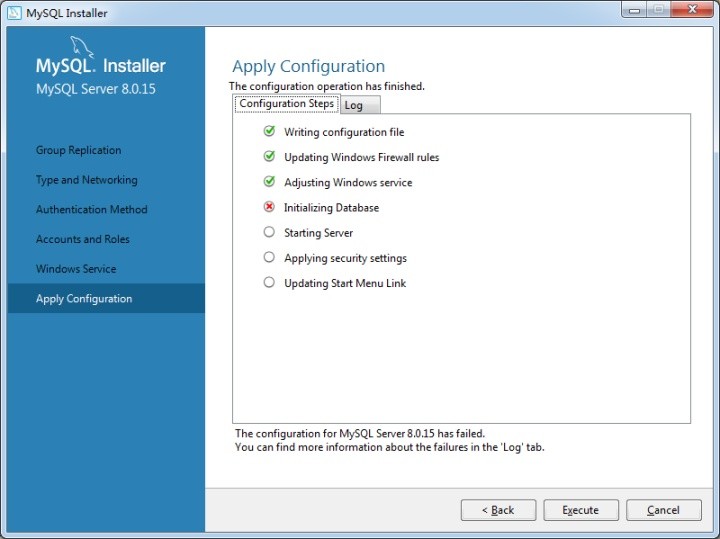This screenshot has width=720, height=539.
Task: Click status circle beside Starting Server
Action: click(269, 232)
